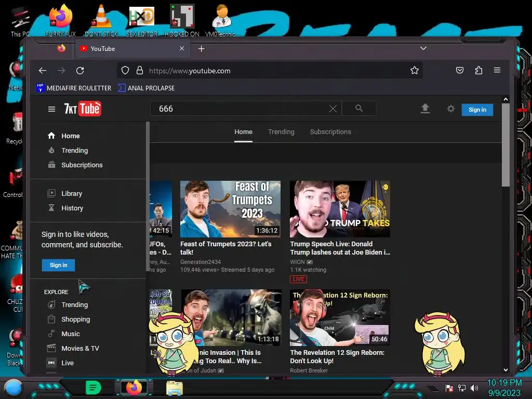
Task: Click the magnifier search button
Action: point(359,108)
